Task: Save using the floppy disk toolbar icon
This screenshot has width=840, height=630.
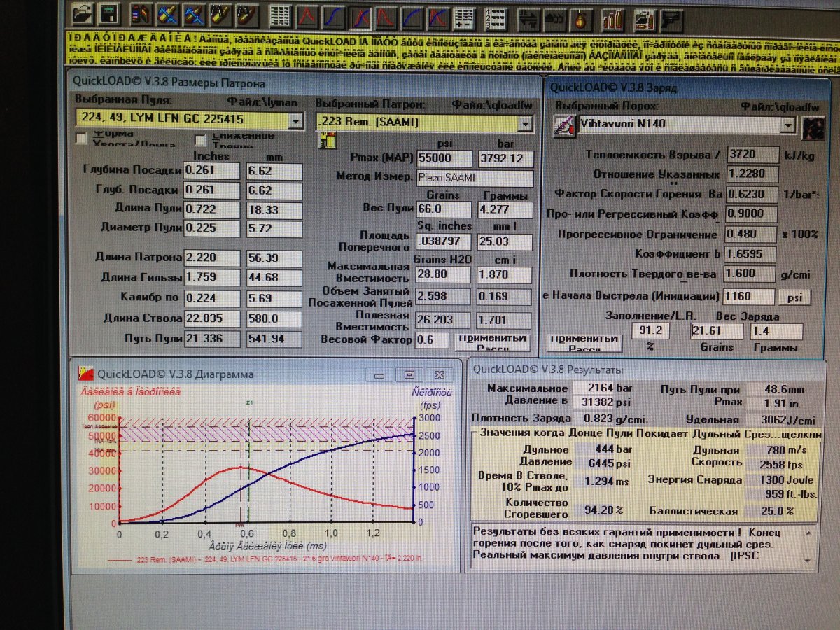Action: [108, 15]
